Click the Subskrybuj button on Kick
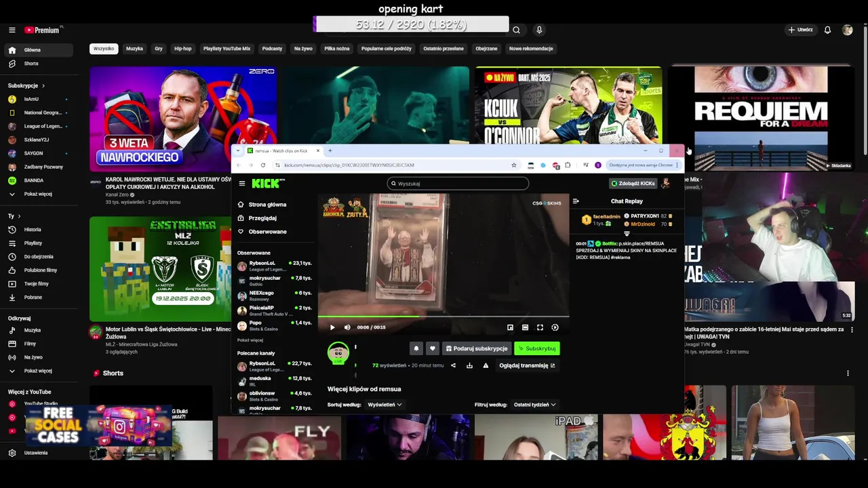 (x=536, y=348)
